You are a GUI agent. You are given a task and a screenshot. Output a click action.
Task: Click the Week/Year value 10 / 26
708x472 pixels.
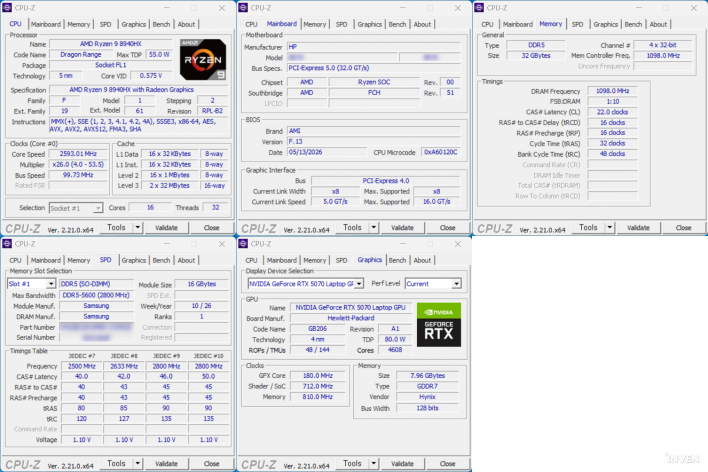coord(202,305)
